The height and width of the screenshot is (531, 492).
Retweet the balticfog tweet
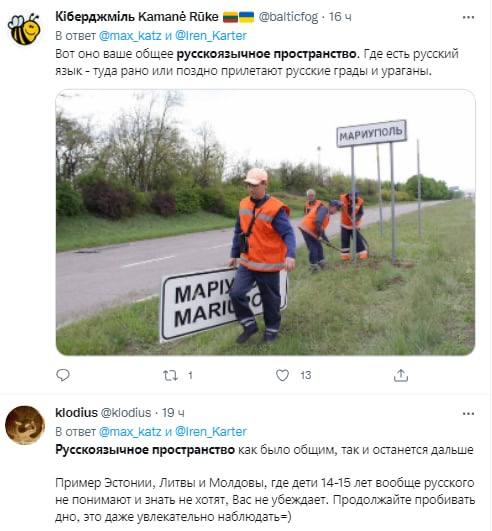170,375
